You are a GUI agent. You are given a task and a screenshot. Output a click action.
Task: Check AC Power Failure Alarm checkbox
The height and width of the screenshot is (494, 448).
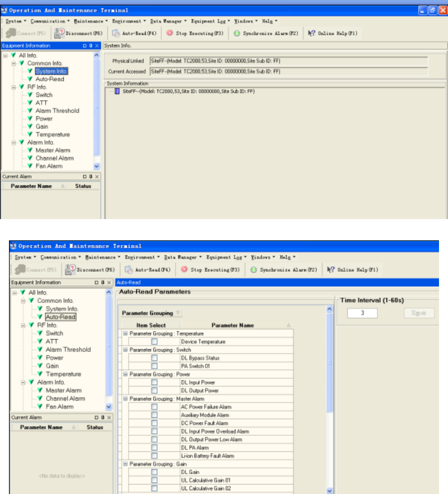tap(154, 407)
